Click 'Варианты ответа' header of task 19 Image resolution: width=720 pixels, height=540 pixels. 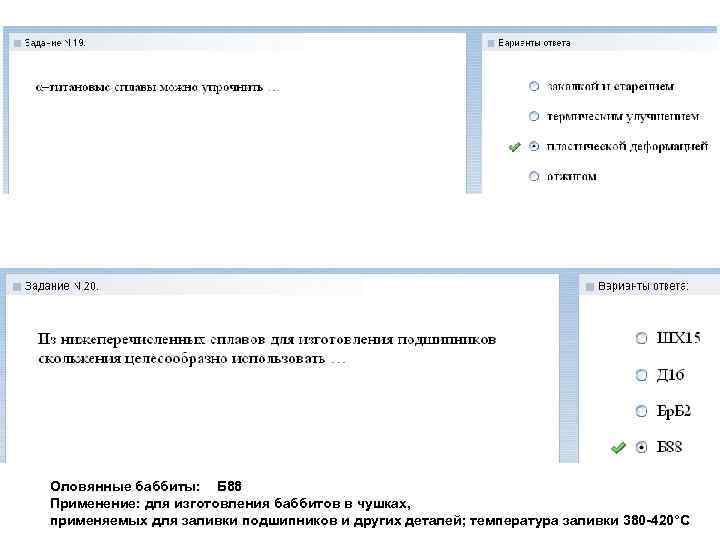(x=534, y=43)
